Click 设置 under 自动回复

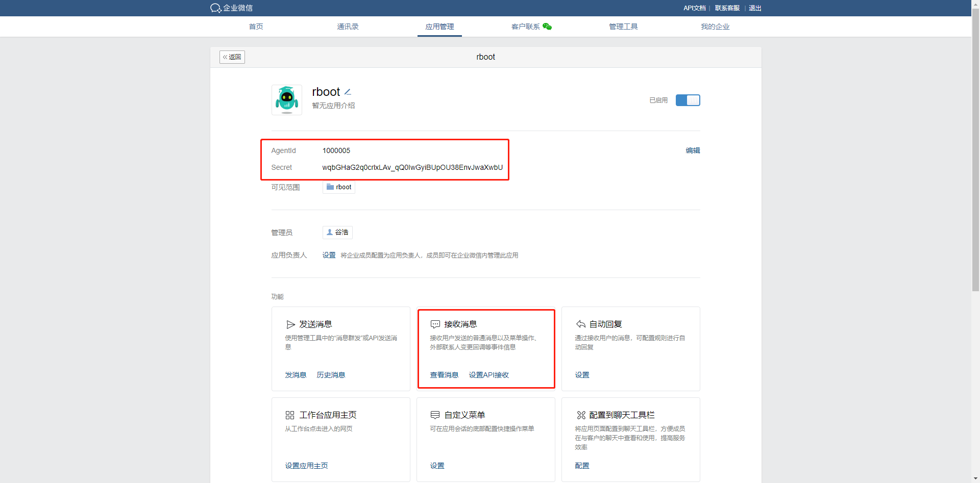tap(582, 375)
